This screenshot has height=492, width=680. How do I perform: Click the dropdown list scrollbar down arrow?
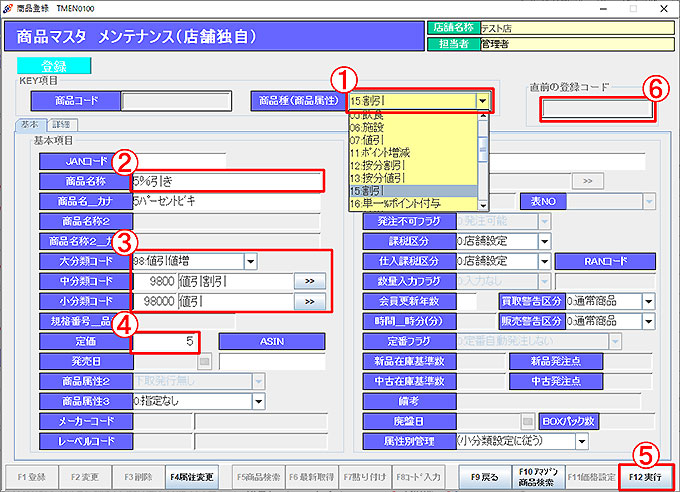pos(483,205)
